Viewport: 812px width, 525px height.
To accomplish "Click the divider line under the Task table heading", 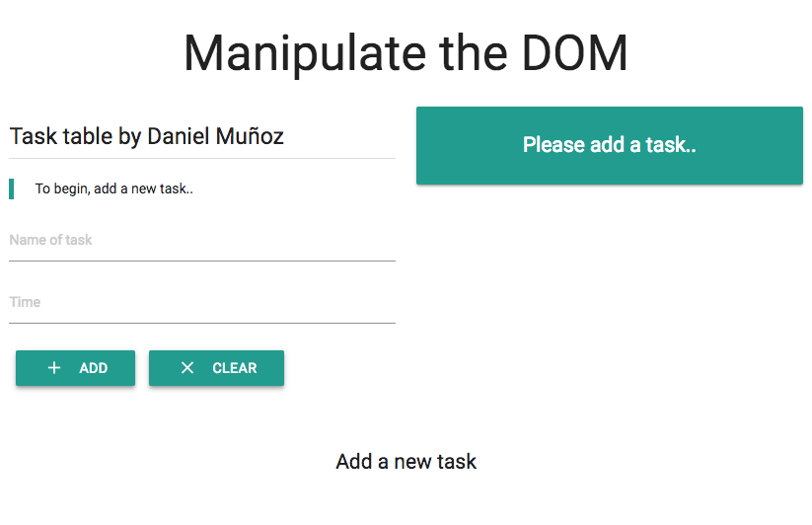I will tap(202, 159).
